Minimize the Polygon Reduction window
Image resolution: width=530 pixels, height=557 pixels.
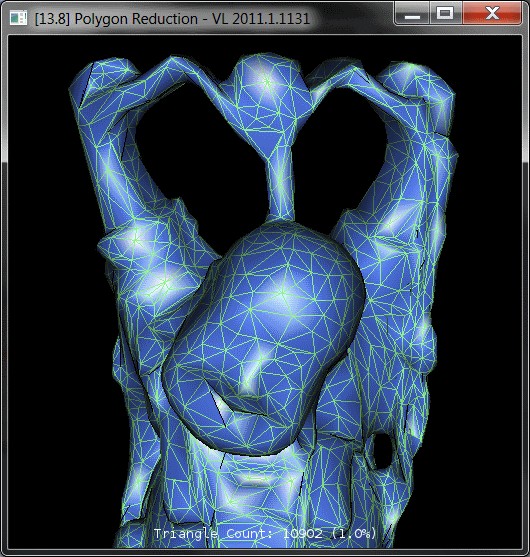412,14
